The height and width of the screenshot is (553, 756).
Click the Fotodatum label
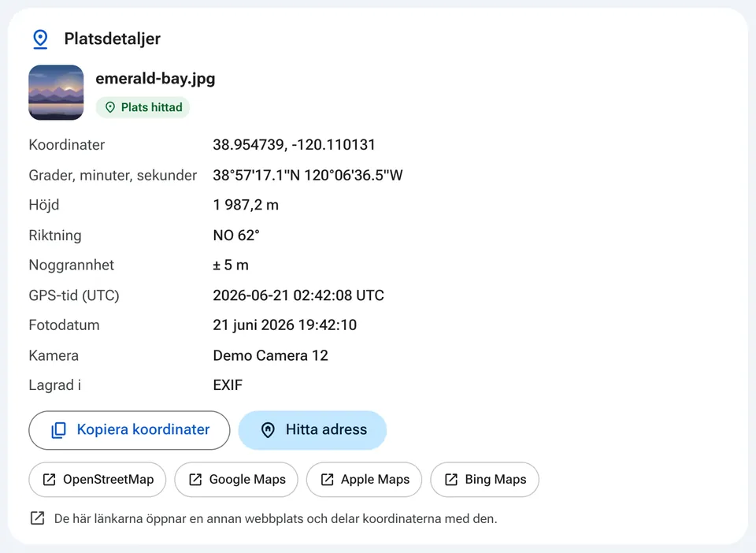point(64,325)
